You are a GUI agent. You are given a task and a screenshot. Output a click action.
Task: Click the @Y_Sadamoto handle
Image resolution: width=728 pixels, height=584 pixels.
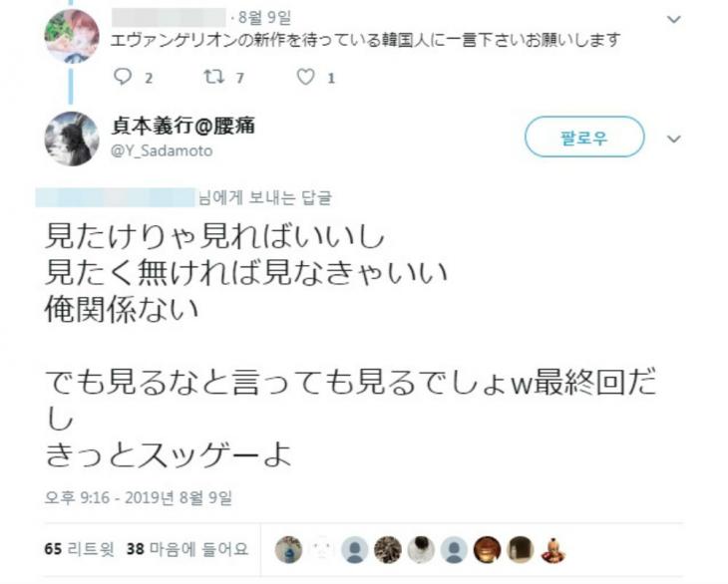pos(162,150)
